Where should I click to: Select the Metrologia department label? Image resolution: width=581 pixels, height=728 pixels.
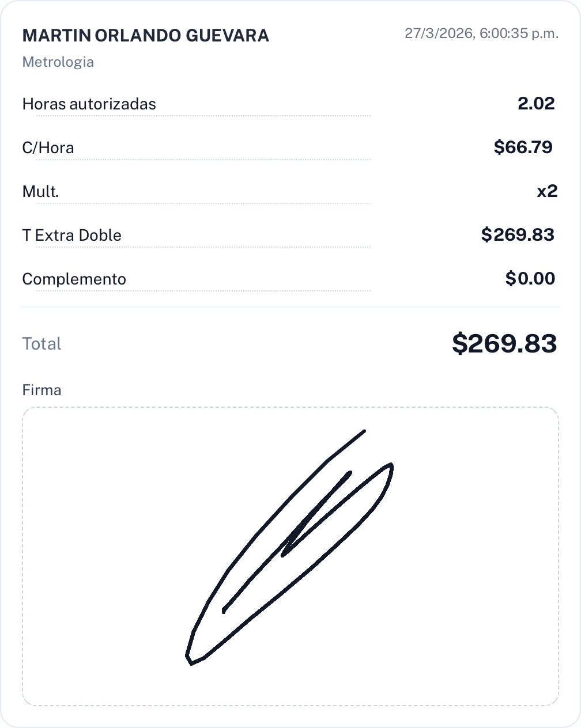(x=58, y=62)
